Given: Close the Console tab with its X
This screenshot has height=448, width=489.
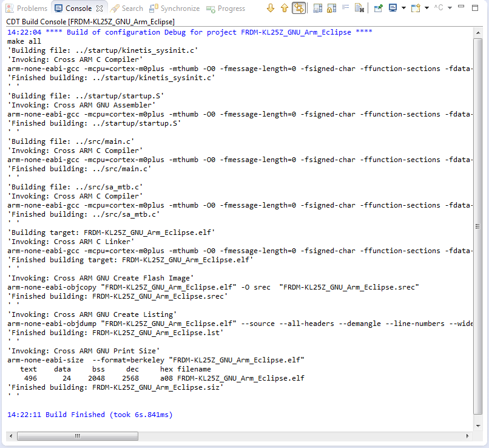Looking at the screenshot, I should [x=99, y=8].
